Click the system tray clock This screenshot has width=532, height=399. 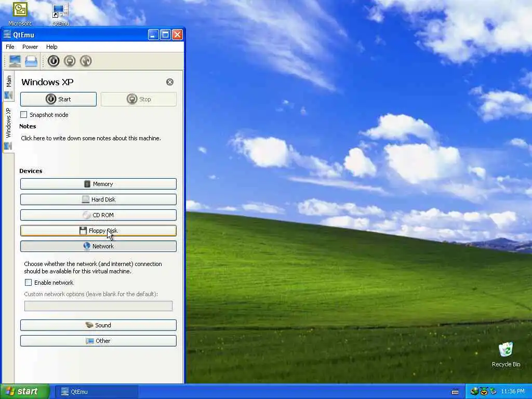point(513,392)
